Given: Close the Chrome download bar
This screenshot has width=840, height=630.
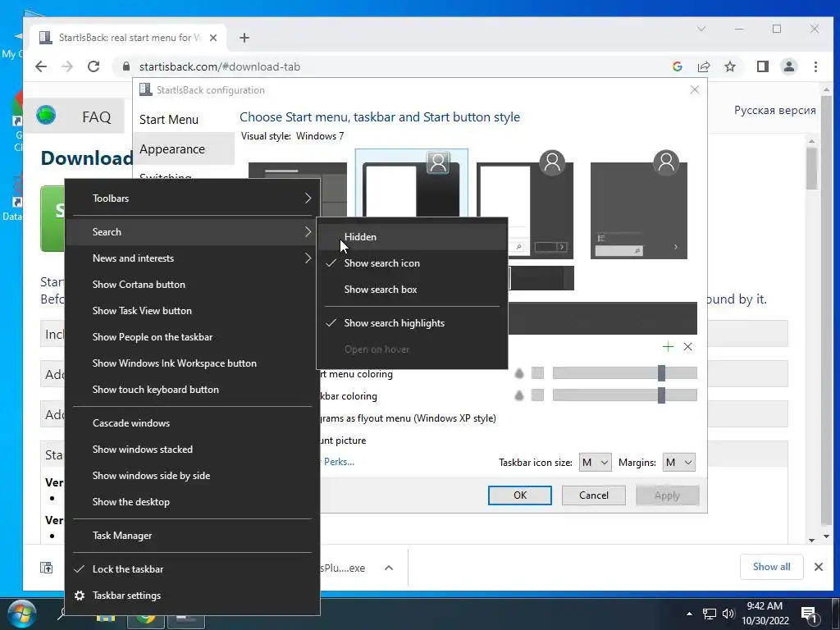Looking at the screenshot, I should coord(818,566).
